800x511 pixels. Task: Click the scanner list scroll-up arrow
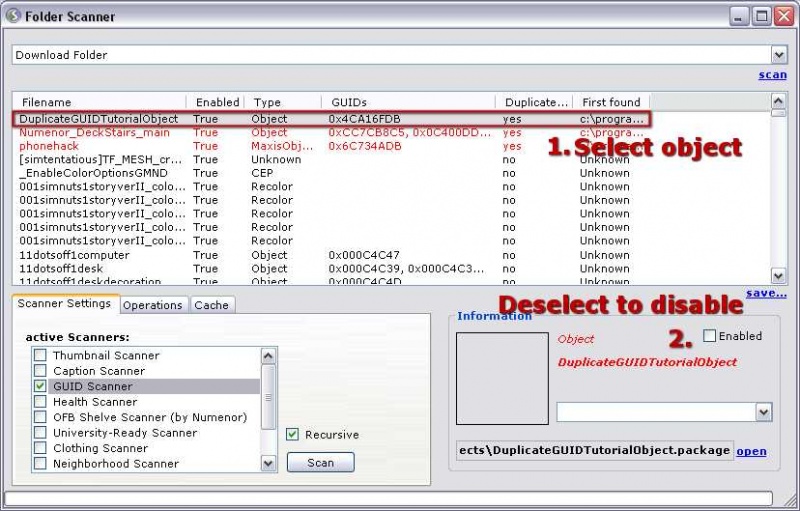click(268, 355)
